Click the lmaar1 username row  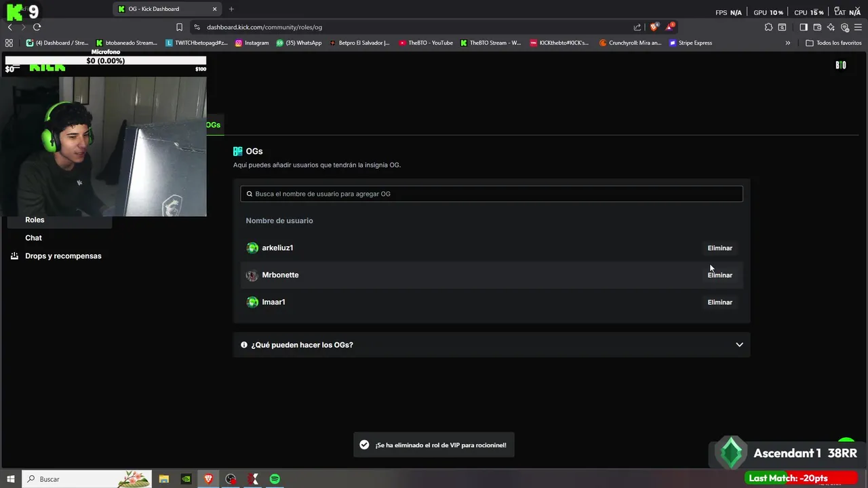point(492,302)
